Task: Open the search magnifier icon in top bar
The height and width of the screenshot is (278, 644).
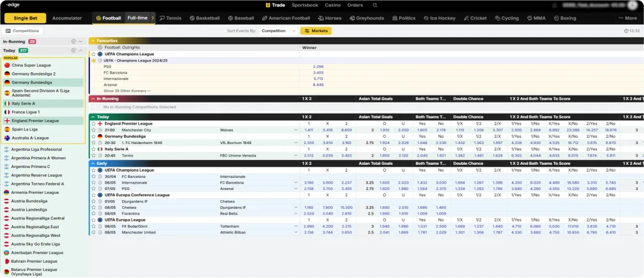Action: [x=375, y=5]
